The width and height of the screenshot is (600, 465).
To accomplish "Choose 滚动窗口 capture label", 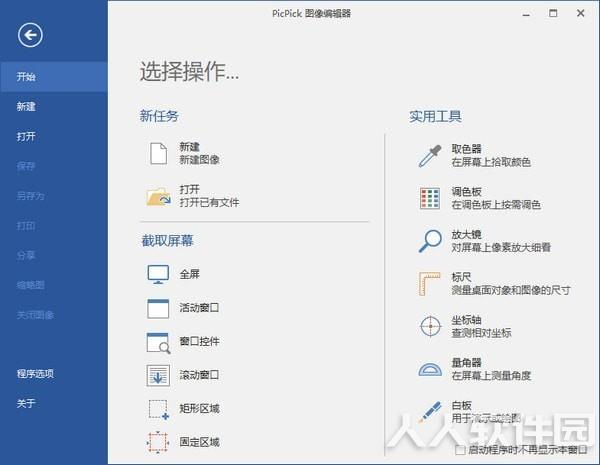I will tap(199, 375).
